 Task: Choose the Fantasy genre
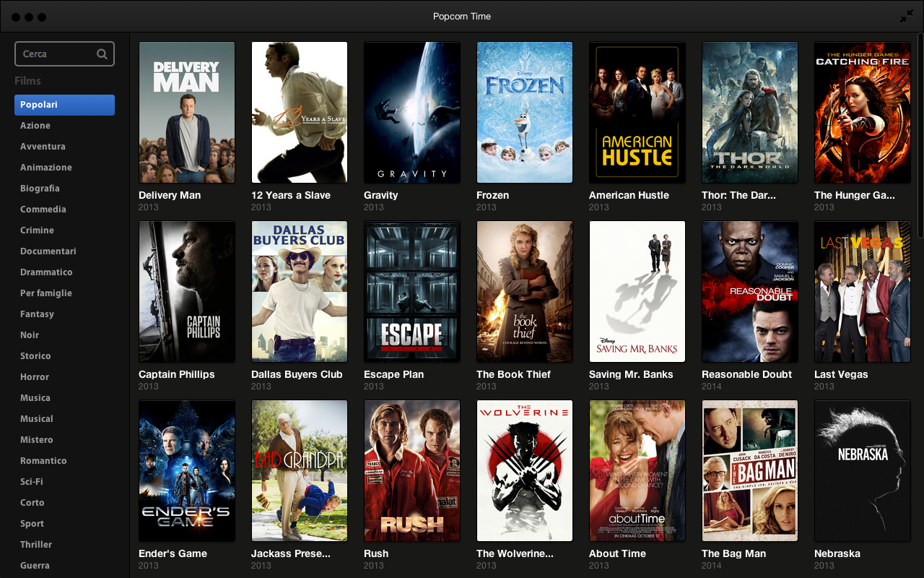tap(37, 314)
